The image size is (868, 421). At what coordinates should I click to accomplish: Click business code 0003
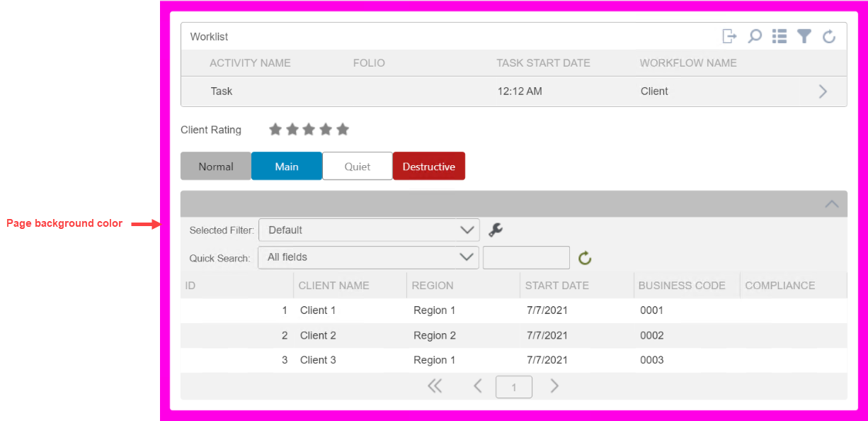(651, 360)
